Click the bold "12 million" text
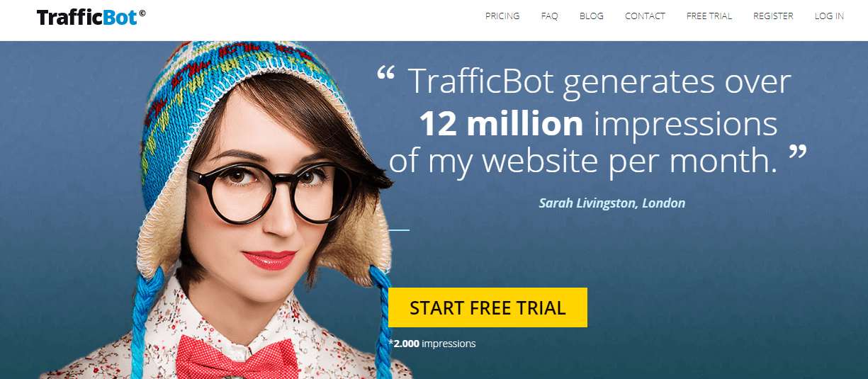Screen dimensions: 868x379 coord(501,123)
